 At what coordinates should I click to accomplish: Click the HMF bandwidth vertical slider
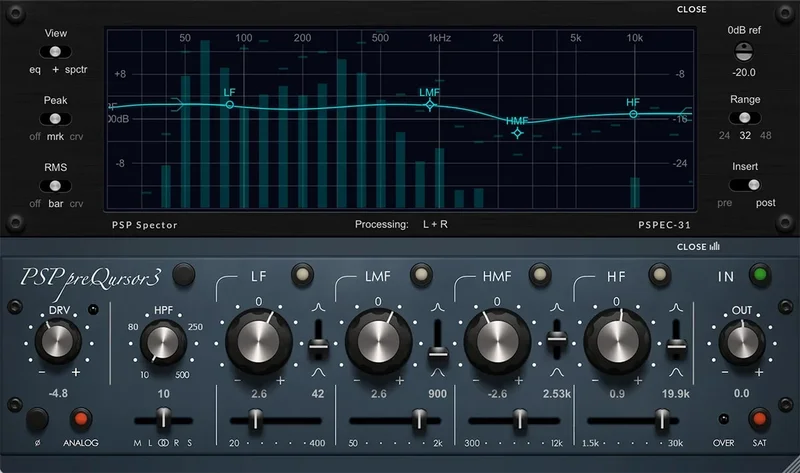point(557,340)
